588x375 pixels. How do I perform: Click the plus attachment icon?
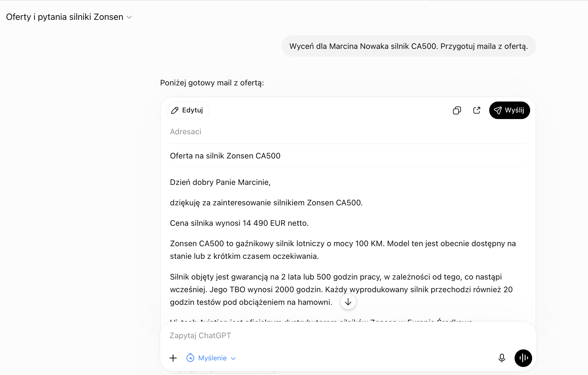(x=173, y=358)
